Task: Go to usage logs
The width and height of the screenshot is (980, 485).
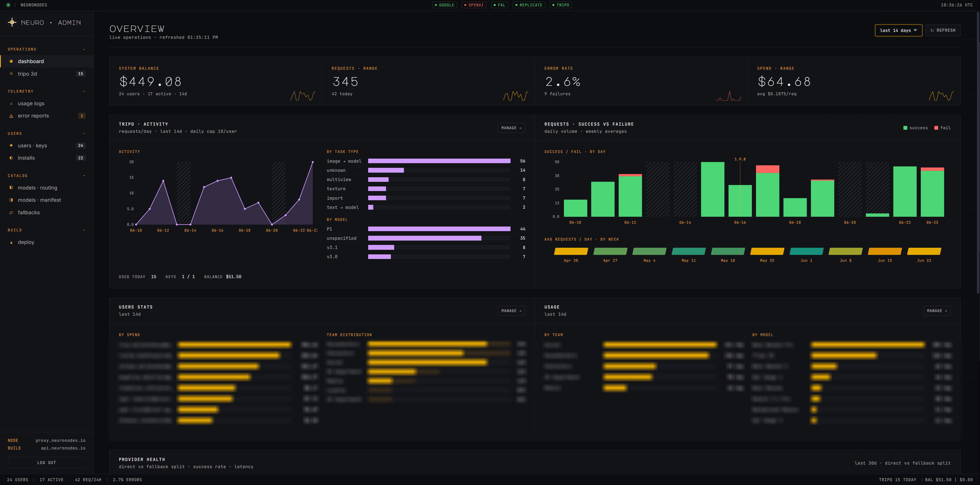Action: pos(46,103)
